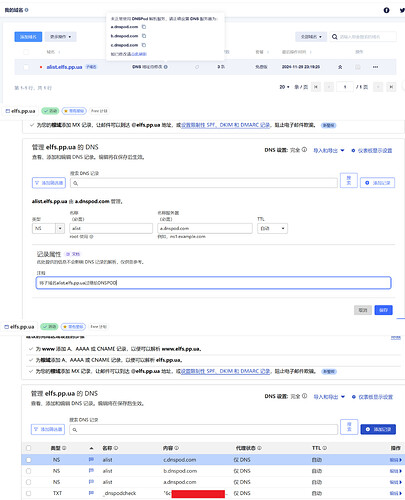405x500 pixels.
Task: Click the star icon in the alist.elfs.pp.ua row
Action: coord(340,67)
